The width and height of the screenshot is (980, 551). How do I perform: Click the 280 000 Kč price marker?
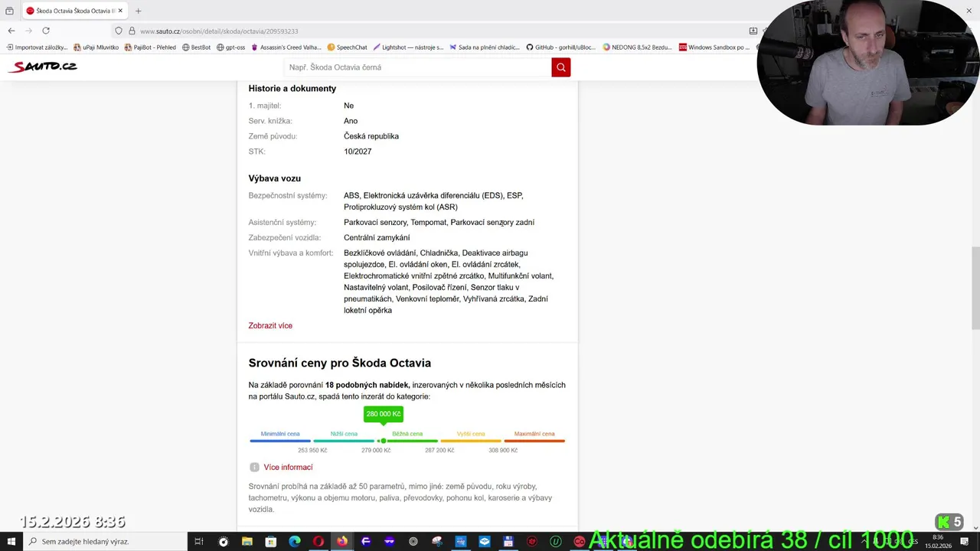384,414
